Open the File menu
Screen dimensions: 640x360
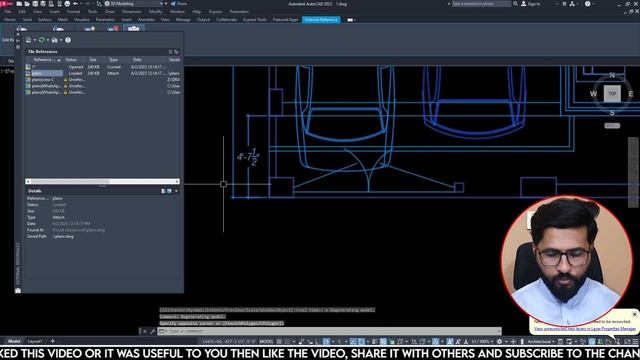(8, 11)
